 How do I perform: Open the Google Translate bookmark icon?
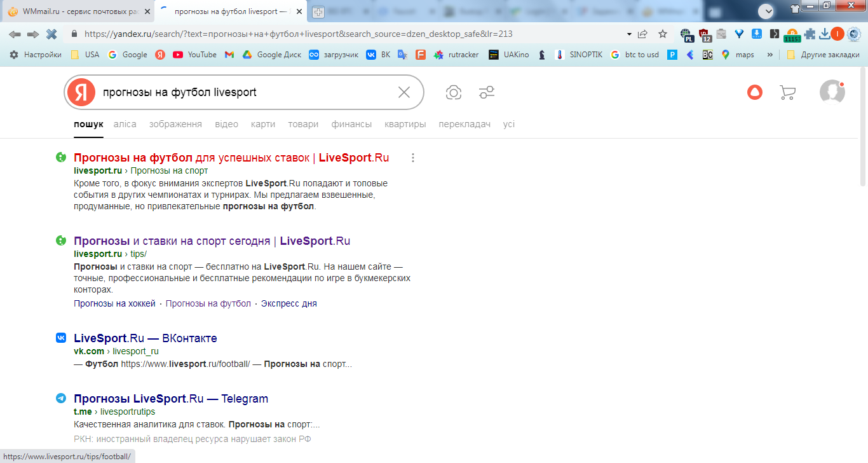402,55
